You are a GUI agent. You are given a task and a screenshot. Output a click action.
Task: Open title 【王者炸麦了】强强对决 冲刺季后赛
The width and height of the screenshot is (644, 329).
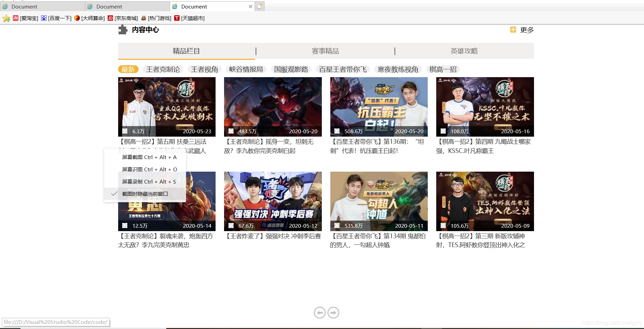273,236
